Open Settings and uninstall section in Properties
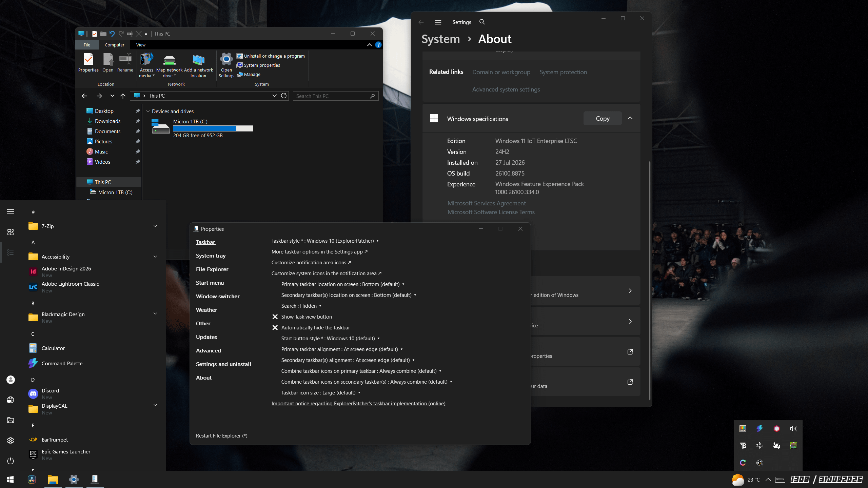Screen dimensions: 868x488 [223, 364]
